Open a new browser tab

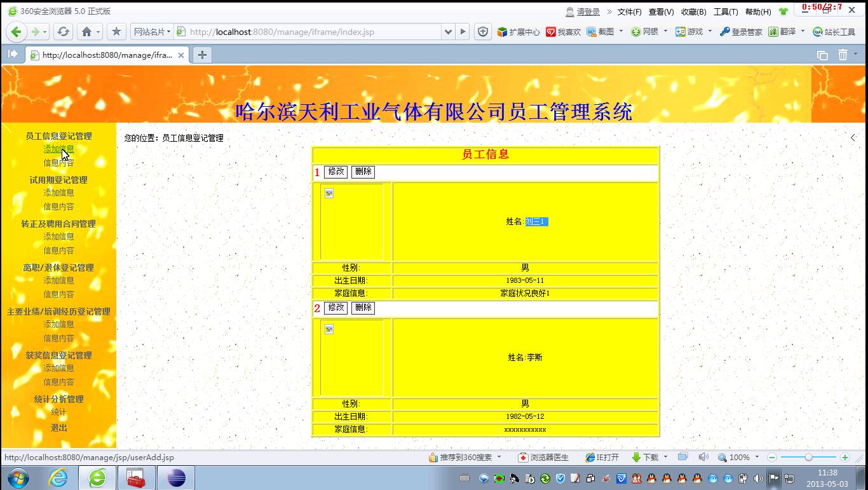click(202, 55)
